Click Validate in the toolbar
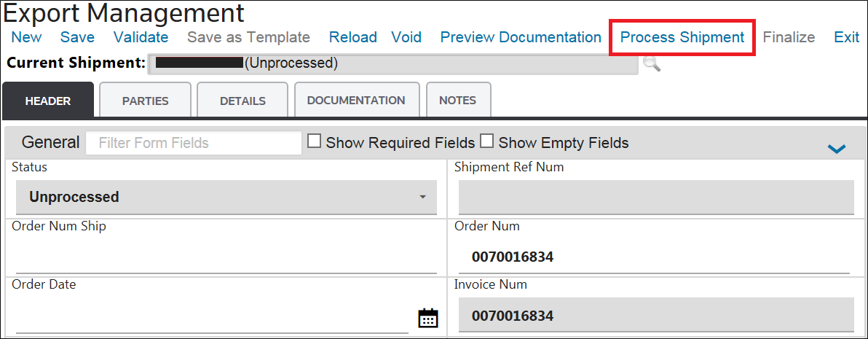The image size is (868, 339). tap(141, 37)
